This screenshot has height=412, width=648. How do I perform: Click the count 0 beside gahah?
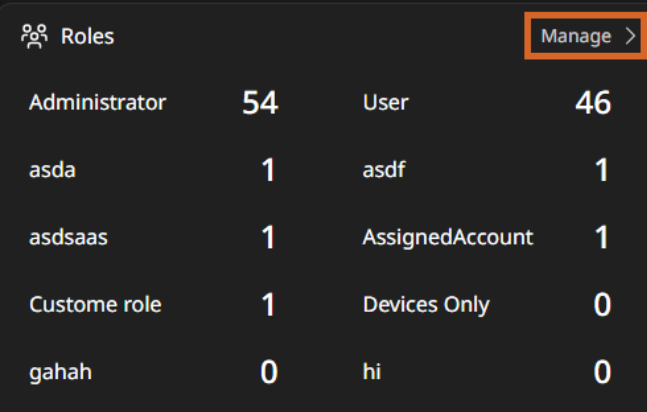269,372
